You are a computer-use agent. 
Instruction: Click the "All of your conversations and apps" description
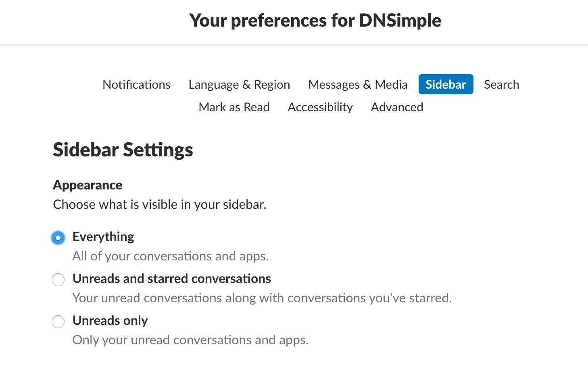(x=171, y=256)
